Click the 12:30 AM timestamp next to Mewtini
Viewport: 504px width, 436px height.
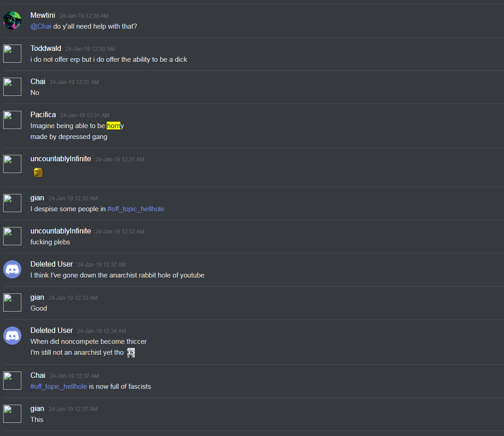point(84,16)
